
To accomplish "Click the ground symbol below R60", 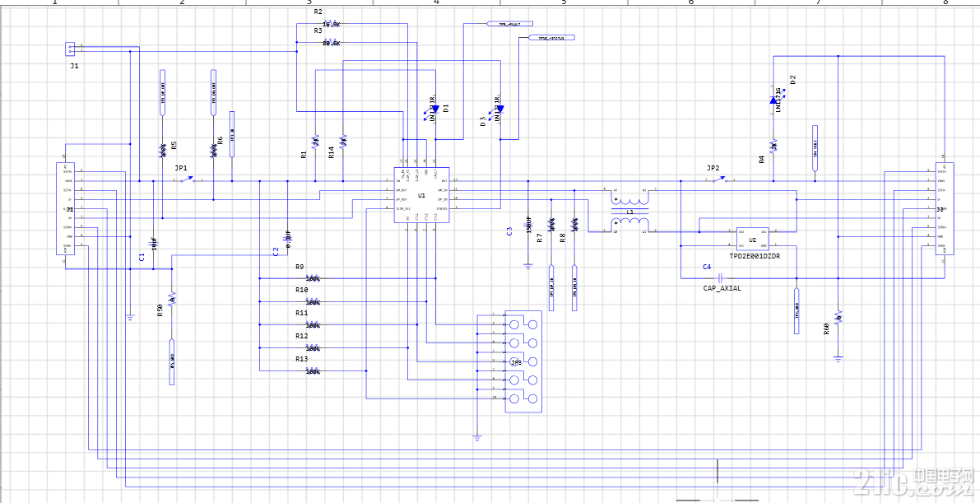I will (838, 358).
